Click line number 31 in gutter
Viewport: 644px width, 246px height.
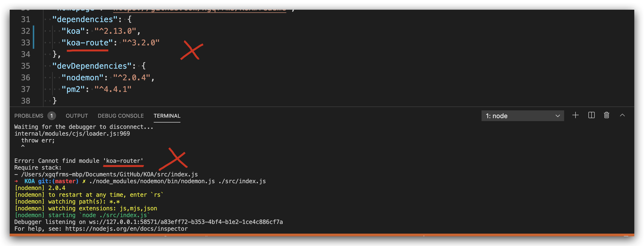25,19
